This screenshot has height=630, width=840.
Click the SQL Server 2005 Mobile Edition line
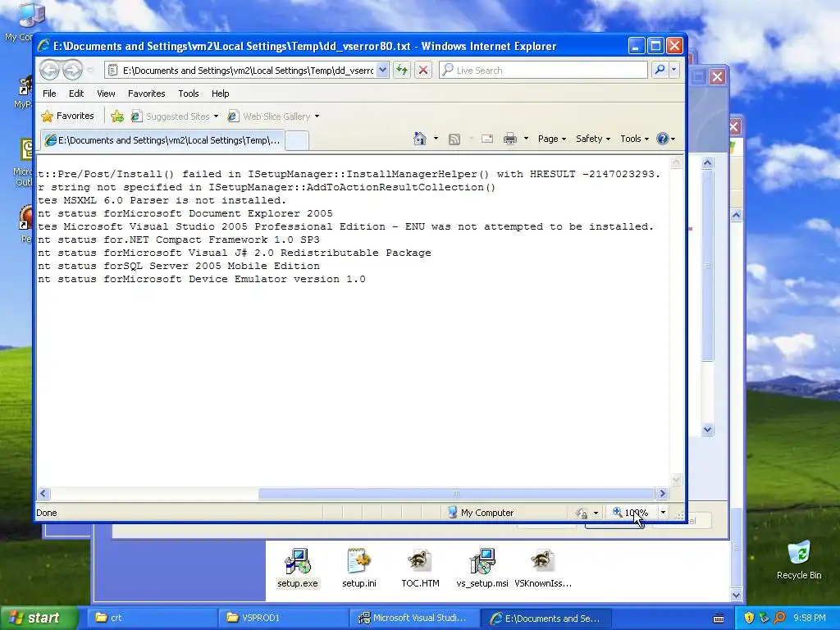pyautogui.click(x=179, y=266)
